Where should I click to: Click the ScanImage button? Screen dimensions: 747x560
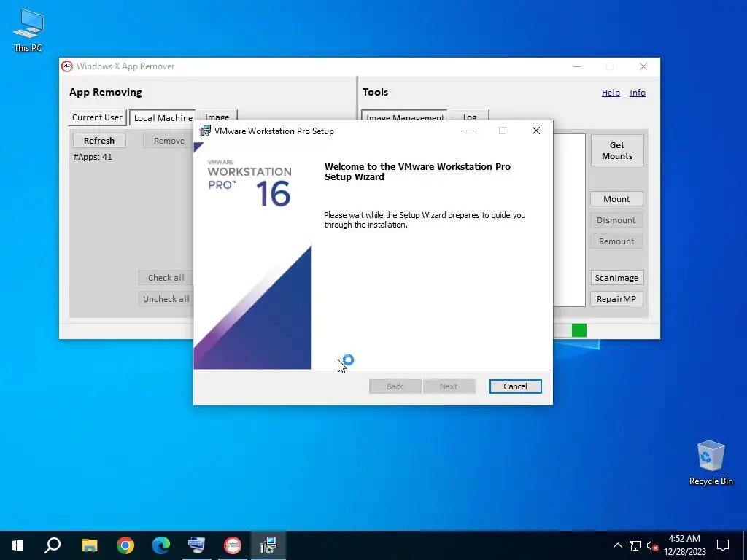point(616,278)
